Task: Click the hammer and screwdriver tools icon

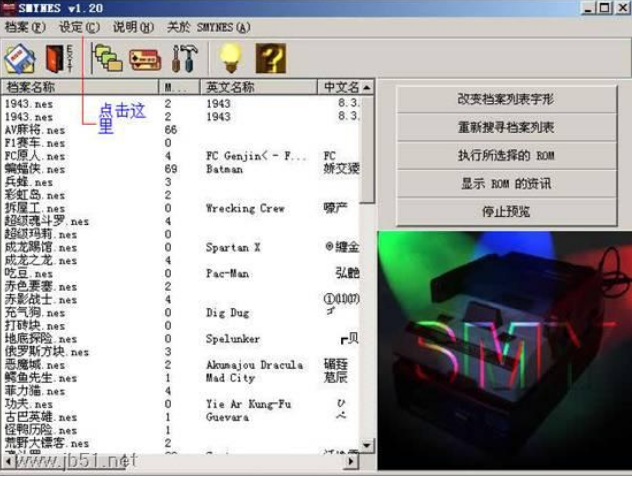Action: tap(185, 59)
